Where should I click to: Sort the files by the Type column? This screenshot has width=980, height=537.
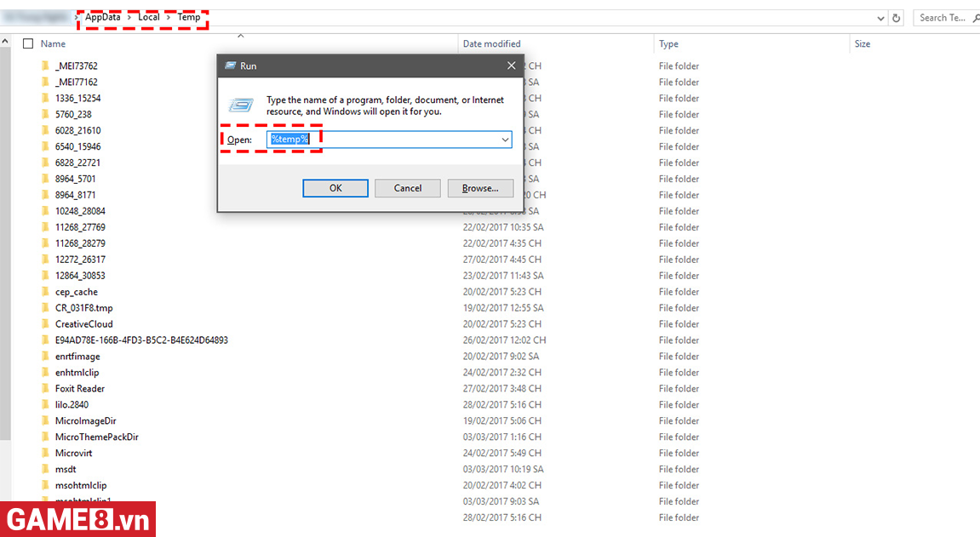tap(668, 44)
